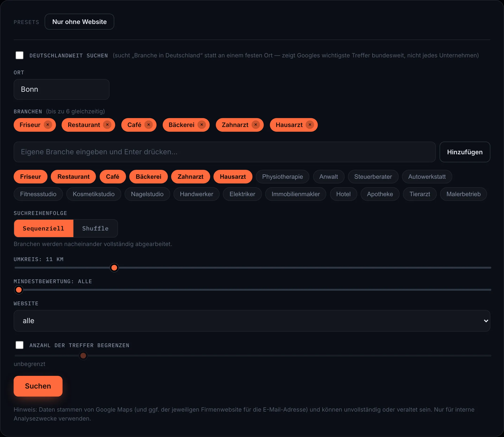Start the search with Suchen

38,386
